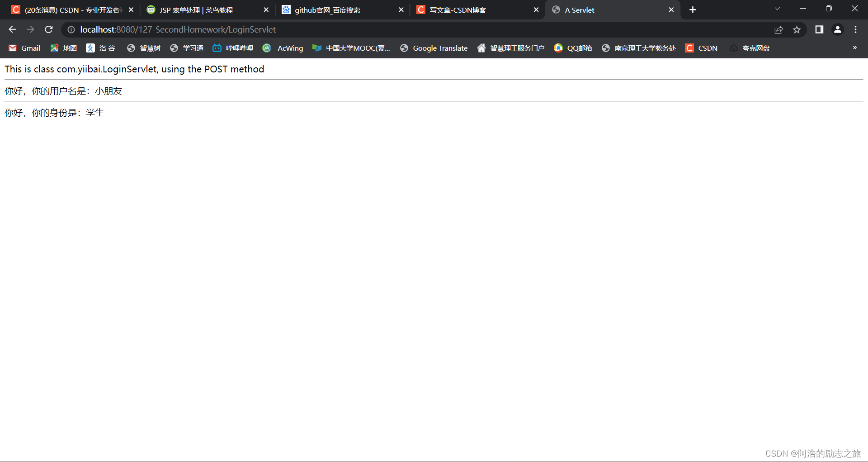Go back to the previous page
Screen dimensions: 868x462
pos(12,29)
